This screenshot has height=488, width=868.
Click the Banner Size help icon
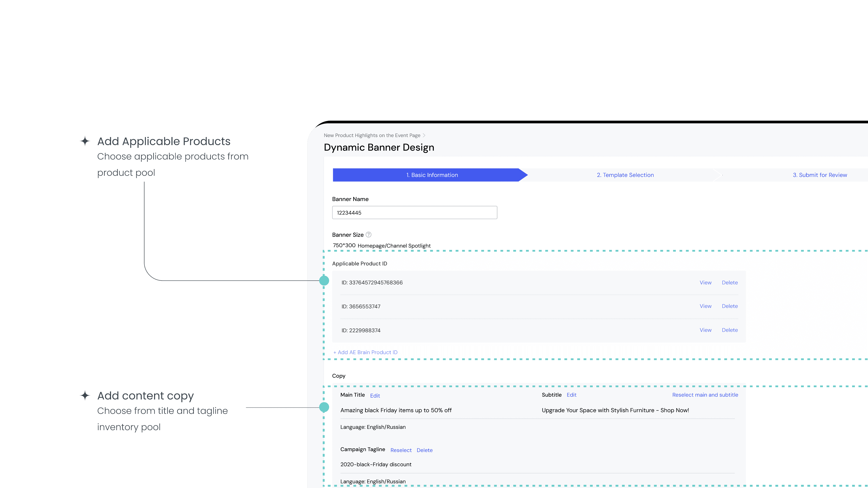(368, 235)
